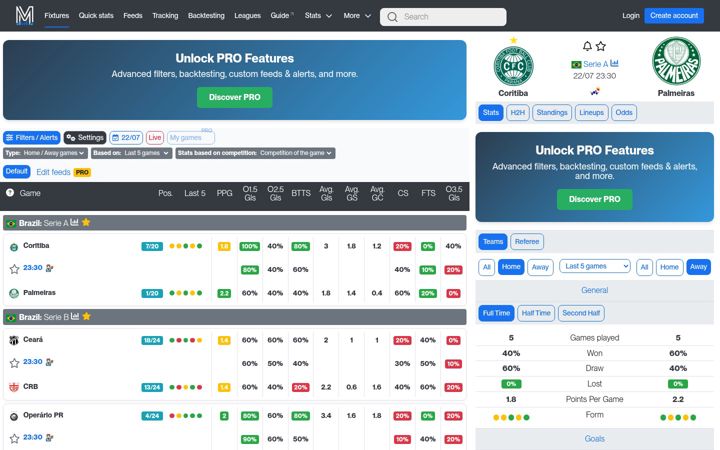Screen dimensions: 720x450
Task: Open Quick stats in top navigation
Action: [96, 16]
